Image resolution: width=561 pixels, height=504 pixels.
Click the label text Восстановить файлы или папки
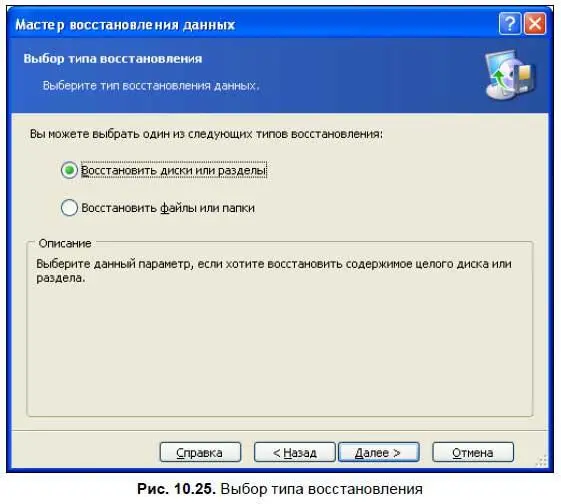168,208
